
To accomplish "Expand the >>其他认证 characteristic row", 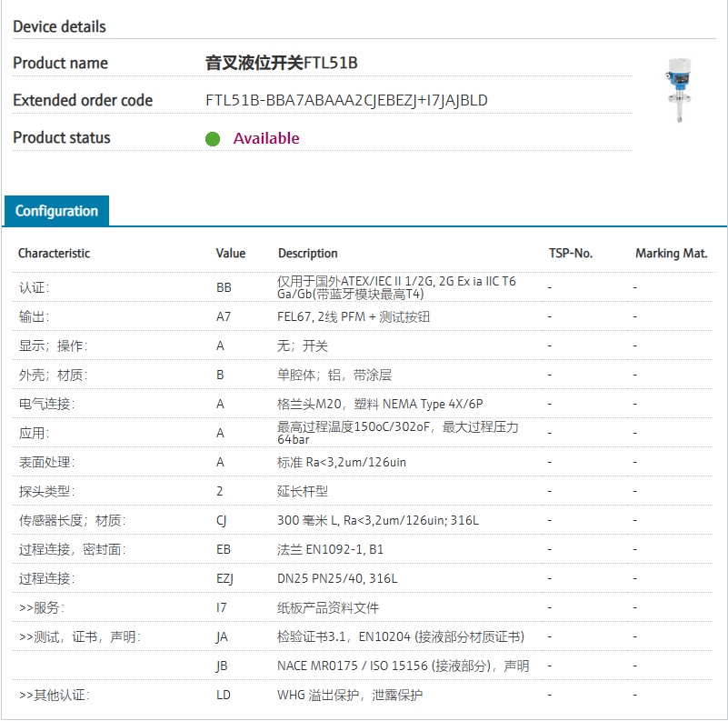I will 55,695.
